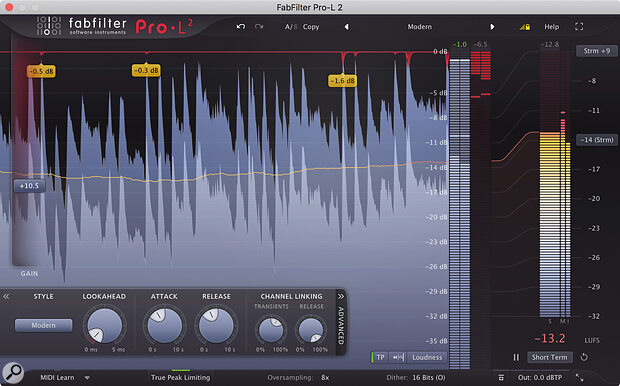Image resolution: width=620 pixels, height=386 pixels.
Task: Click the Lookahead knob
Action: [x=104, y=326]
